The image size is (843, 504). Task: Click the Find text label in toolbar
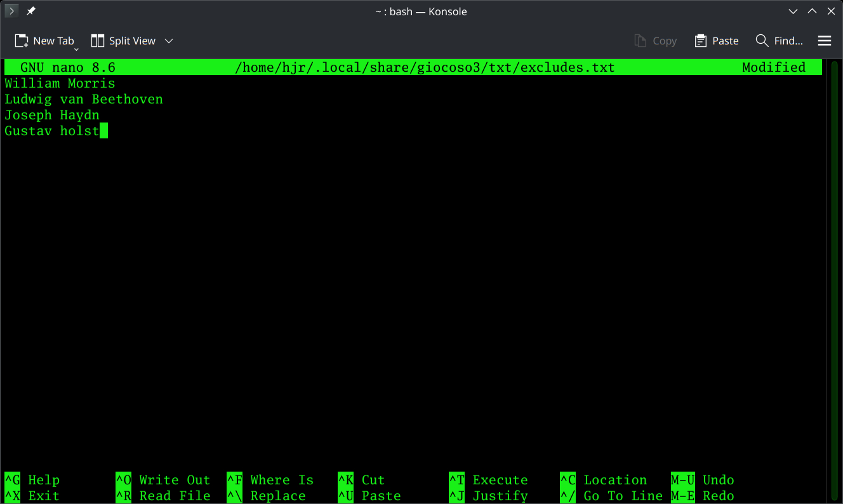pos(788,41)
